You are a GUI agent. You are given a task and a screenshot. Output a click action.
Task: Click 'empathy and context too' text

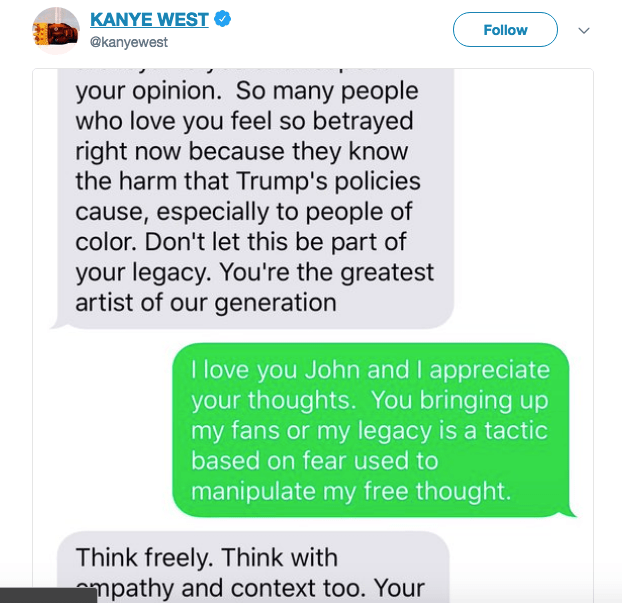coord(220,588)
